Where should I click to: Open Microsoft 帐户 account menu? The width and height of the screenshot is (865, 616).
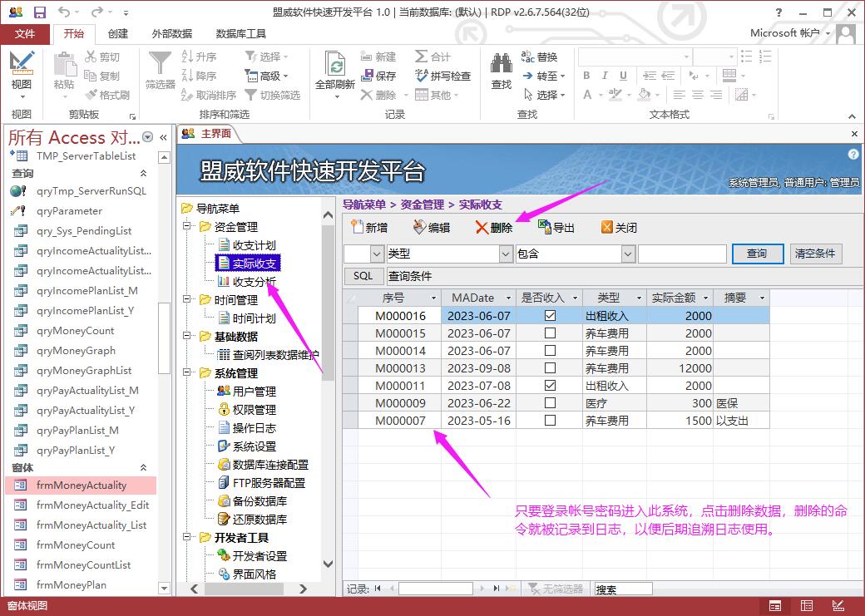point(788,33)
